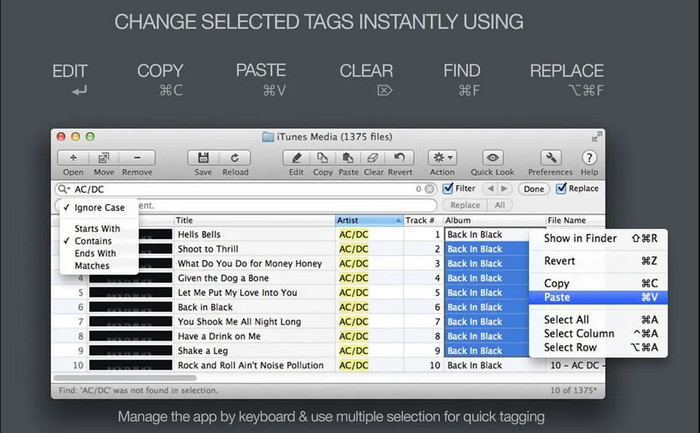Select the title Given the Dog a Bone
Viewport: 700px width, 433px height.
coord(223,278)
